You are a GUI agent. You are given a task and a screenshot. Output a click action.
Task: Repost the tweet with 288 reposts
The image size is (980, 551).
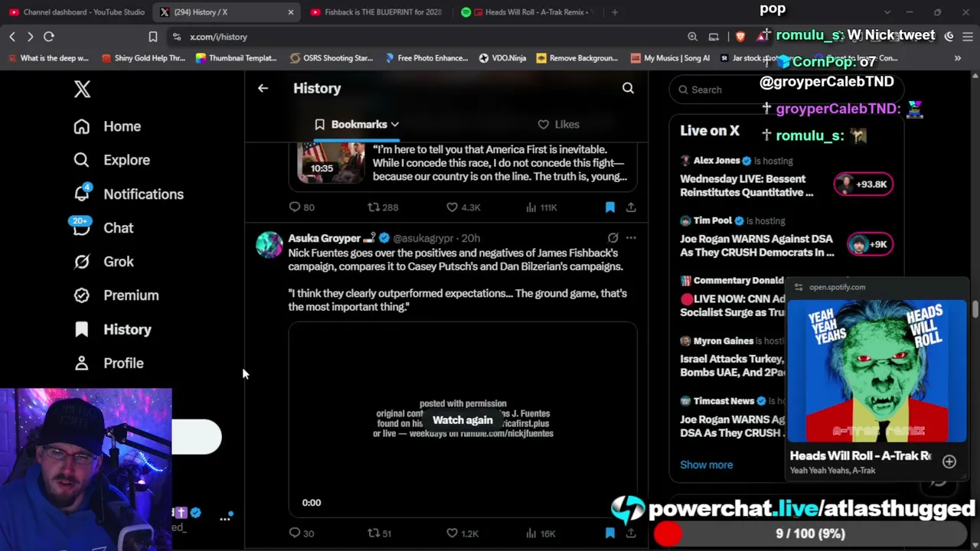(383, 207)
